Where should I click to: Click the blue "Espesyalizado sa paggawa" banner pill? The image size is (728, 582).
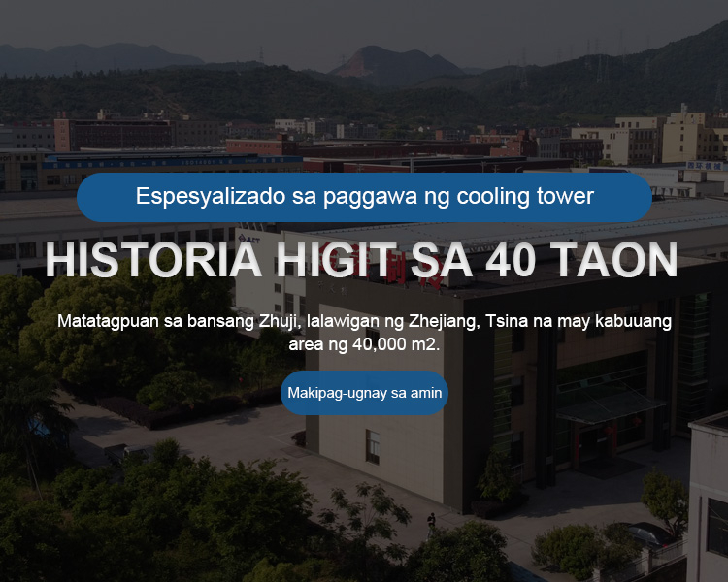[364, 197]
